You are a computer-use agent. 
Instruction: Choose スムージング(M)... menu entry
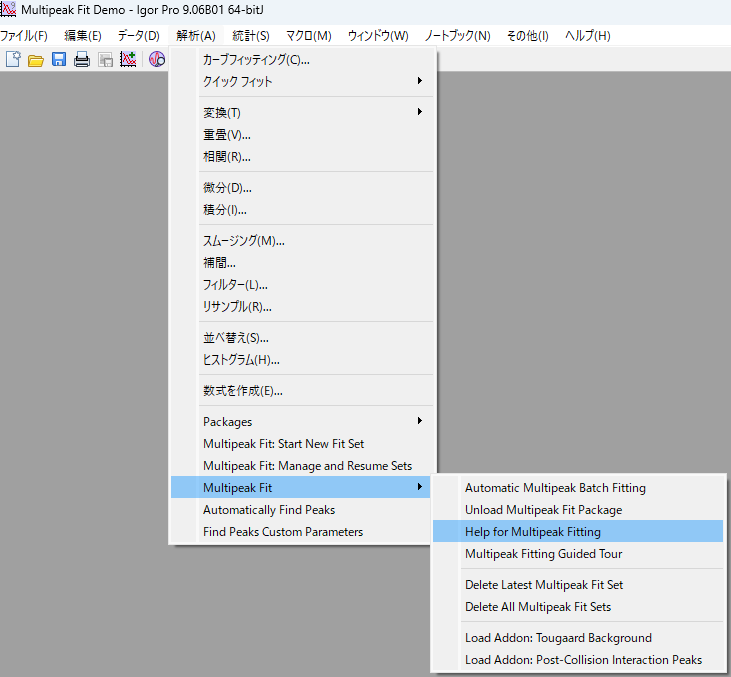pyautogui.click(x=302, y=241)
